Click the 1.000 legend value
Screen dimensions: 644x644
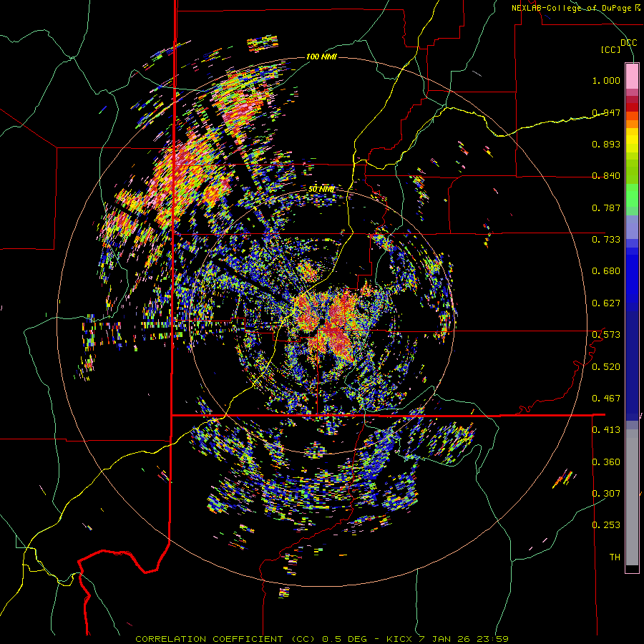click(606, 80)
